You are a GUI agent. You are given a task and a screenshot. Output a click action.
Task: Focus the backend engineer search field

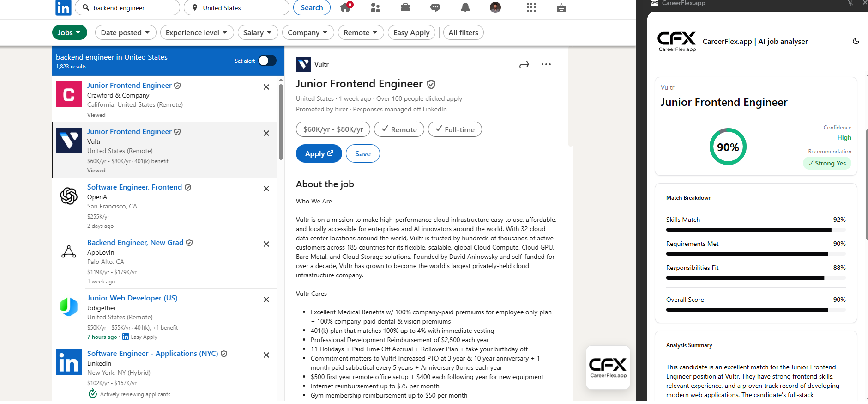pos(128,7)
